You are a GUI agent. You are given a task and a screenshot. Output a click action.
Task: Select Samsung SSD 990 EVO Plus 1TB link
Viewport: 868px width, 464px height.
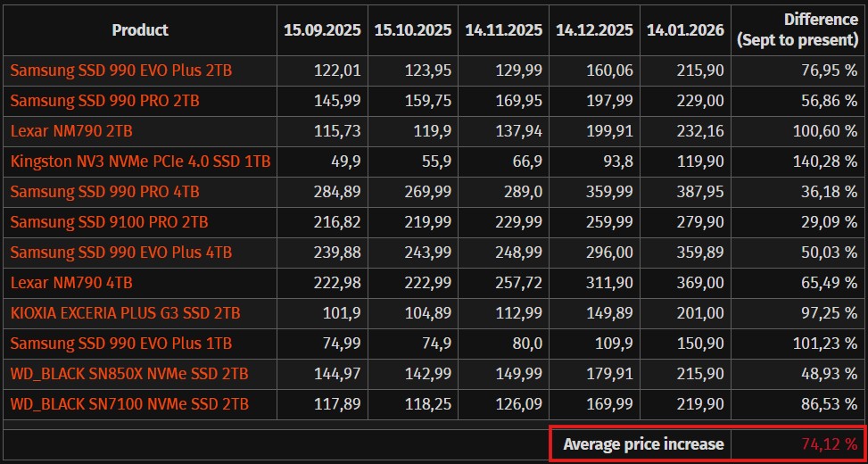(x=120, y=344)
